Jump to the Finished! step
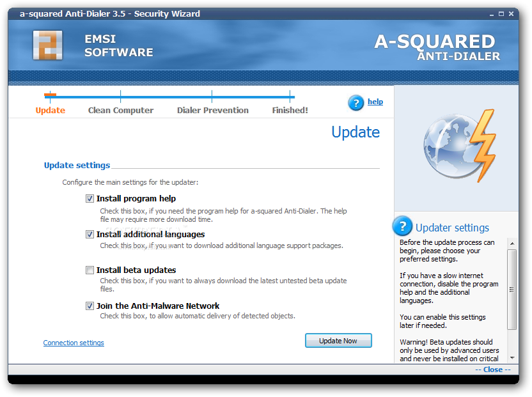532x397 pixels. (290, 110)
